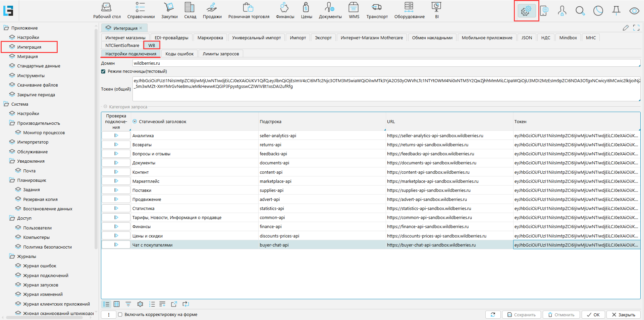Switch to the Коды ошибок tab
This screenshot has height=320, width=644.
[179, 54]
